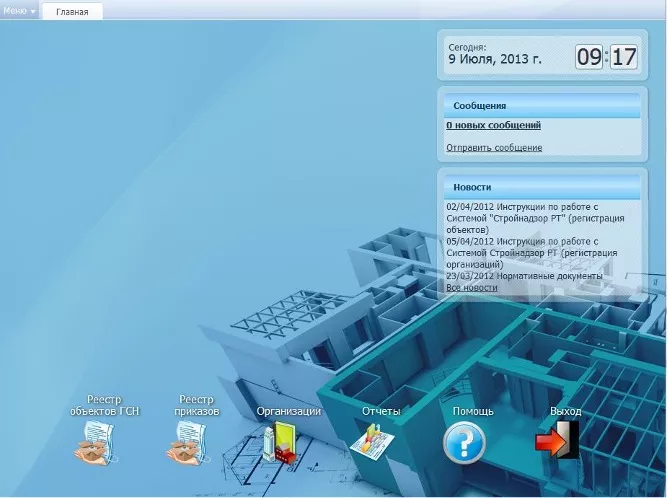Open the '0 новых сообщений' link

(x=493, y=125)
